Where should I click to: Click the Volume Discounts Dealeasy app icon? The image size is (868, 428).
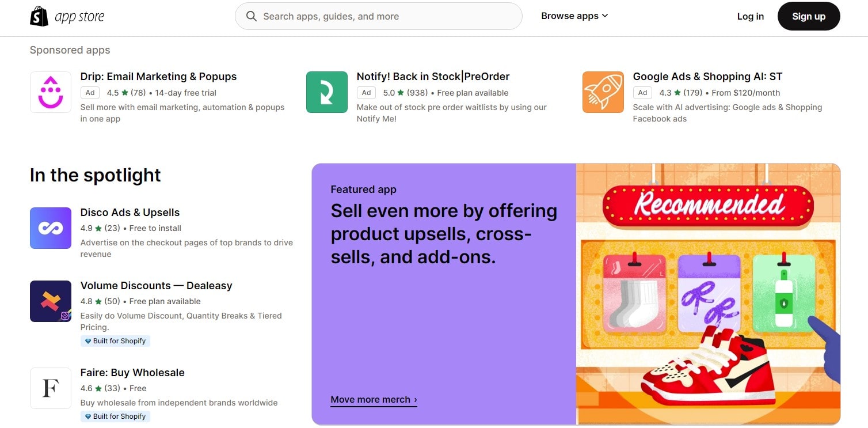[x=50, y=301]
